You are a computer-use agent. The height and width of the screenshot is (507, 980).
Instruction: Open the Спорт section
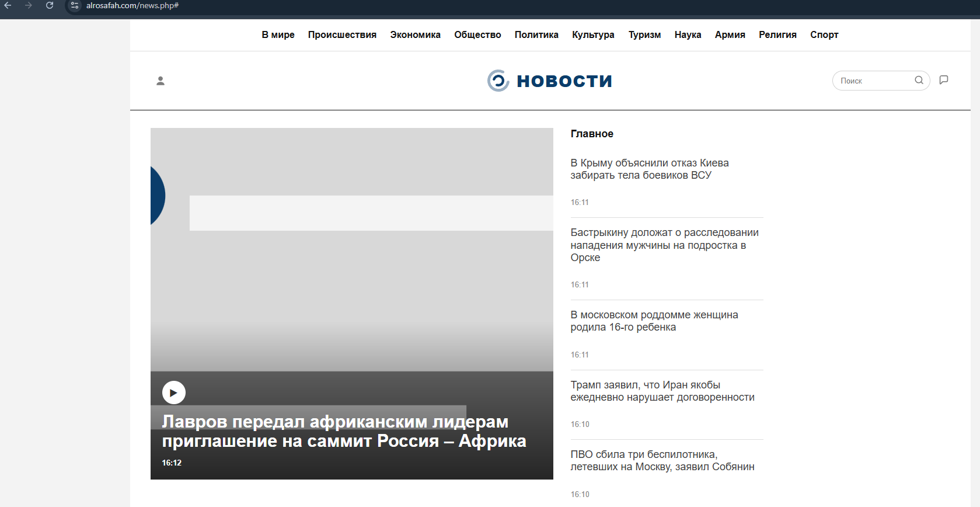point(824,34)
